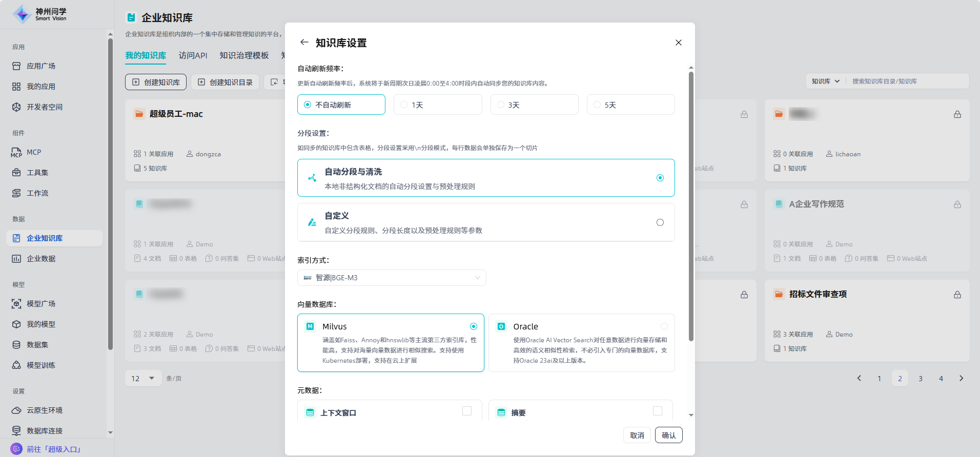Switch to the 知识治理模板 tab
Viewport: 980px width, 457px height.
point(244,55)
